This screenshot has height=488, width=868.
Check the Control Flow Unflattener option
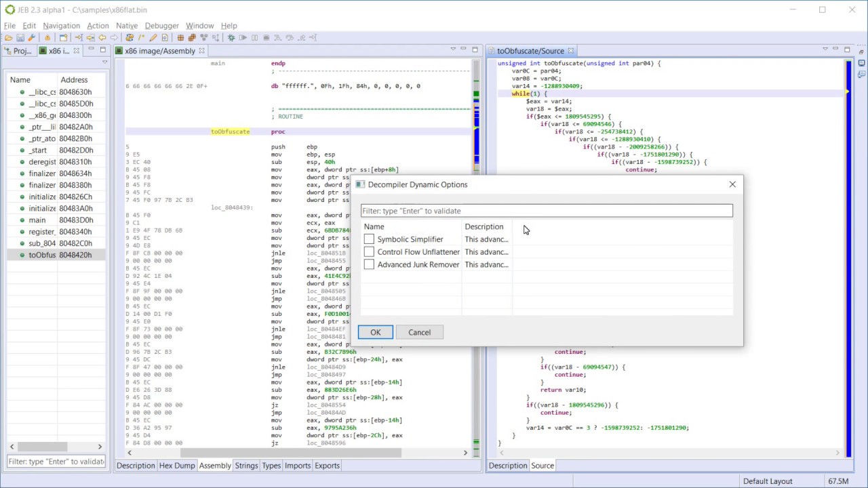pyautogui.click(x=369, y=252)
